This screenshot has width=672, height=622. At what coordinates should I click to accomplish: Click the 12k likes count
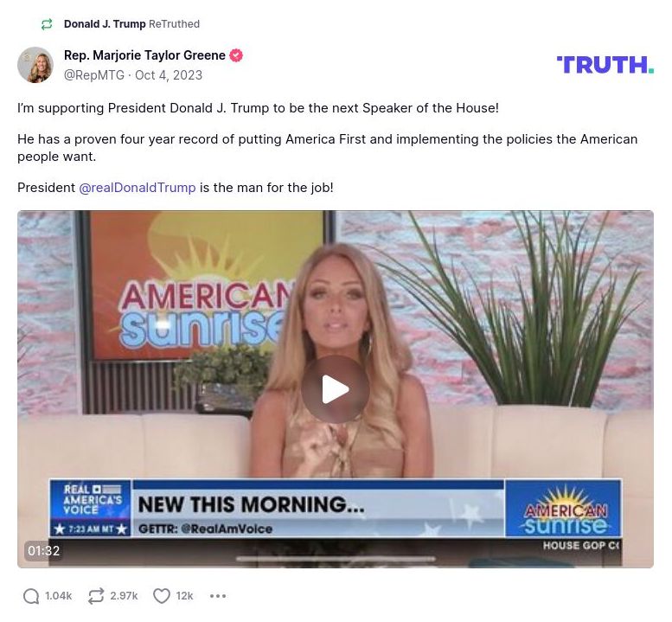pos(184,596)
